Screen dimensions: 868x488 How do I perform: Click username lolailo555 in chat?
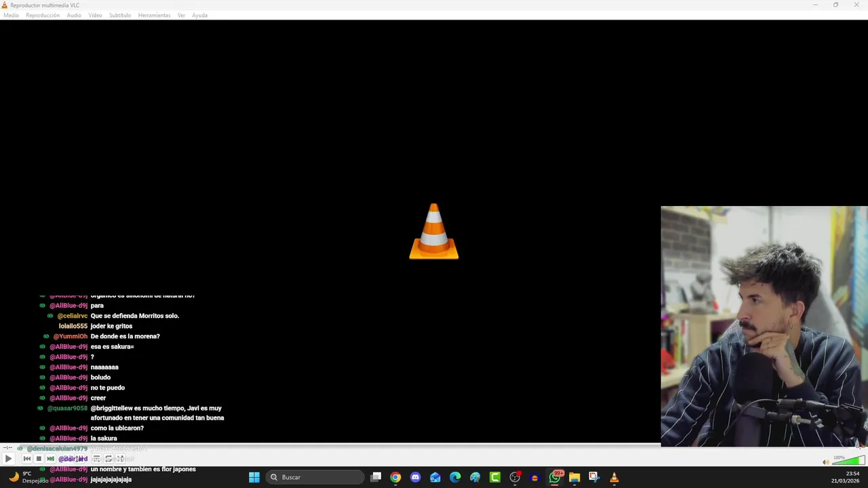73,326
